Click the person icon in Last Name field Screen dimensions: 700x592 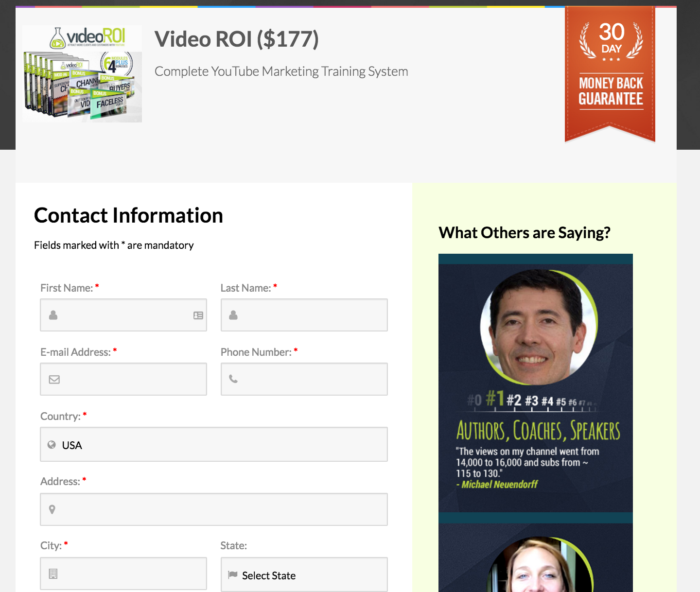click(x=233, y=315)
